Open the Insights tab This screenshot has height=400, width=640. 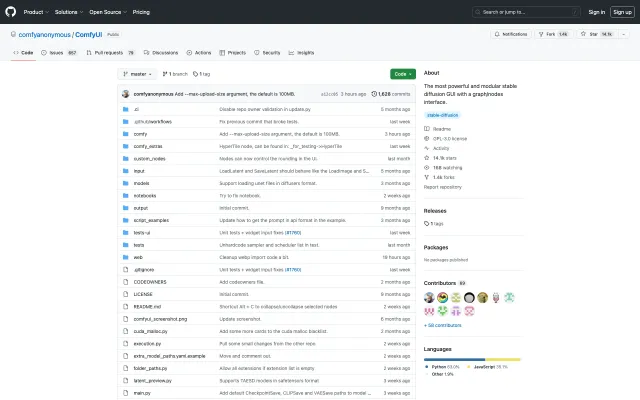coord(304,52)
